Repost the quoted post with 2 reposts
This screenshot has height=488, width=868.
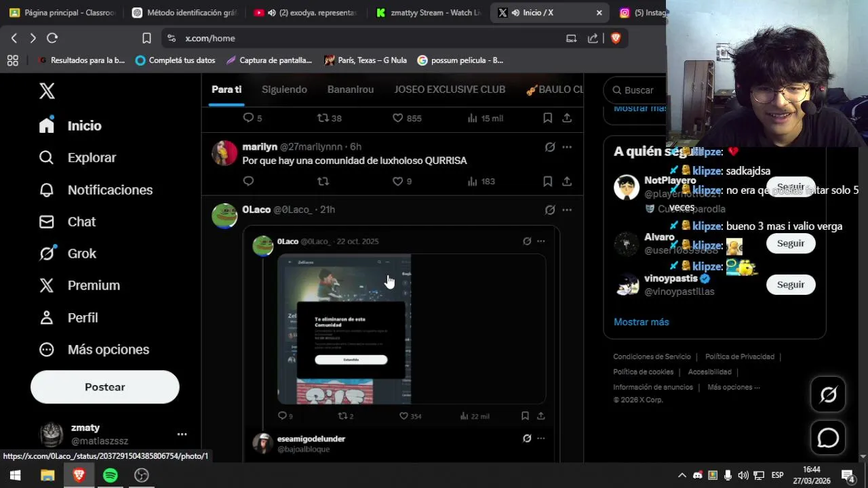[346, 416]
